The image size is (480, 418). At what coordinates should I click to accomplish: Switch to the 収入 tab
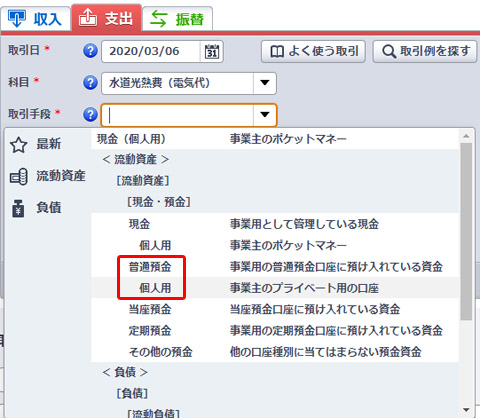pos(35,18)
